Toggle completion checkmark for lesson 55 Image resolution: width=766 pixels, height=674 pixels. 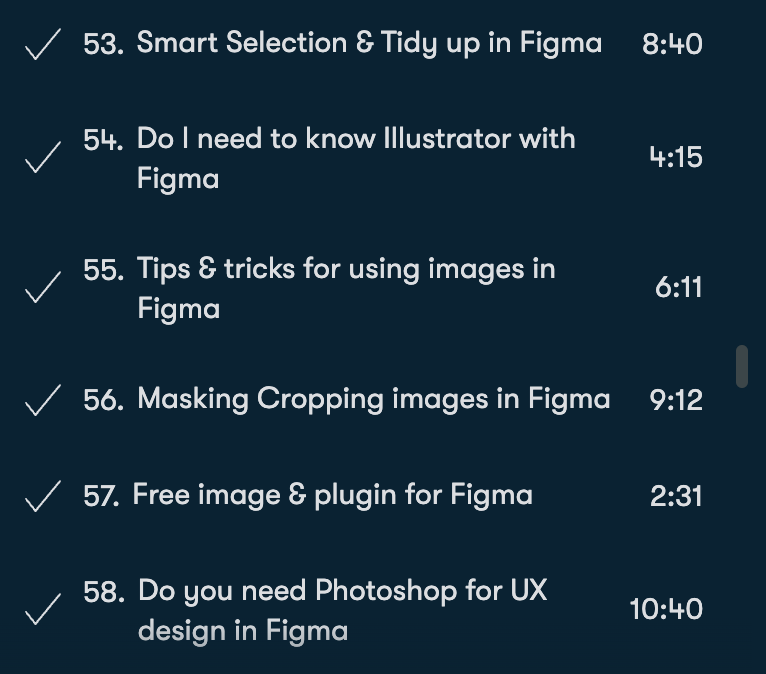point(41,289)
